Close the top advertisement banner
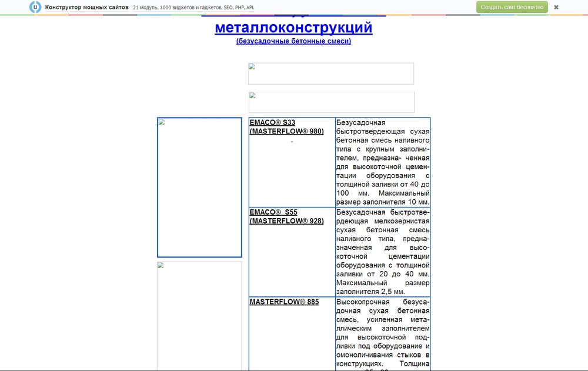Screen dimensions: 588x371 (x=556, y=7)
